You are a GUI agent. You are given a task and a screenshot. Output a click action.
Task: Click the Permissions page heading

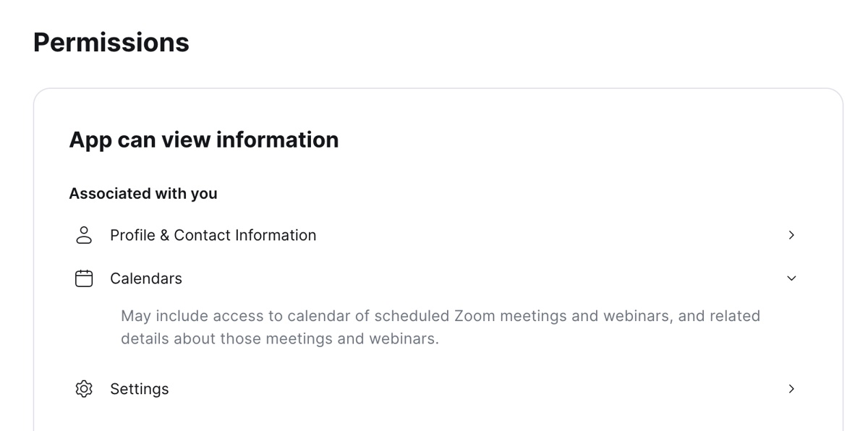click(111, 43)
